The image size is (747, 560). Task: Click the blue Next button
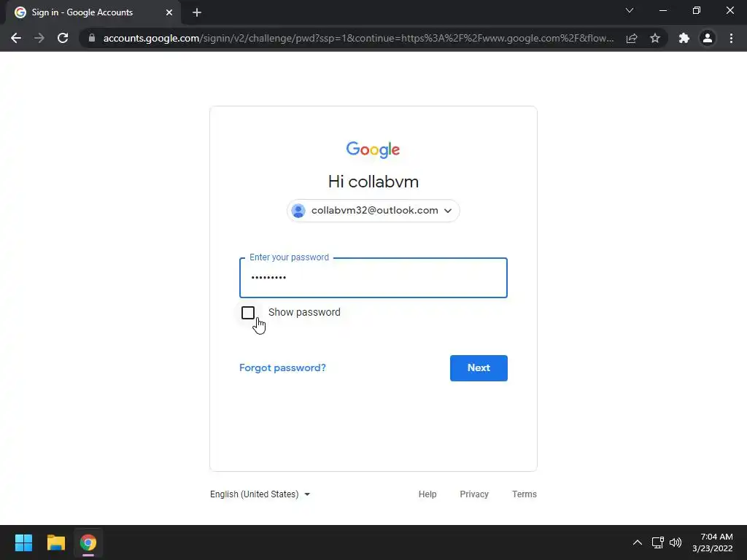click(x=479, y=368)
